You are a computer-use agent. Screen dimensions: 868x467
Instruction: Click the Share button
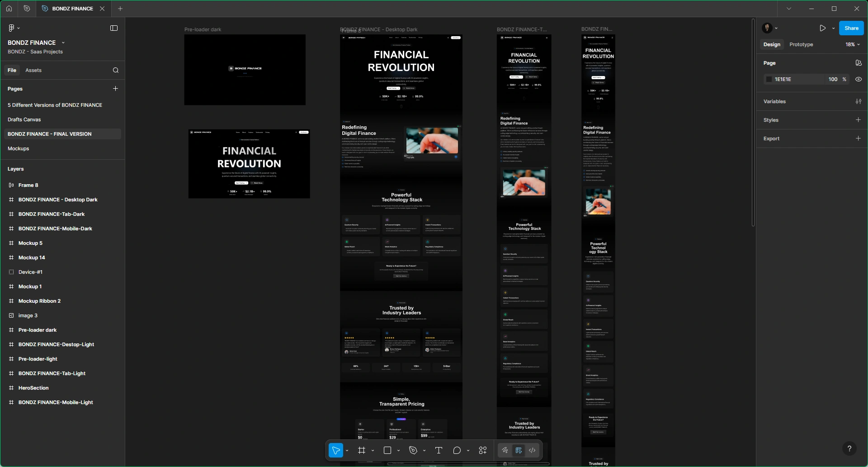click(851, 28)
